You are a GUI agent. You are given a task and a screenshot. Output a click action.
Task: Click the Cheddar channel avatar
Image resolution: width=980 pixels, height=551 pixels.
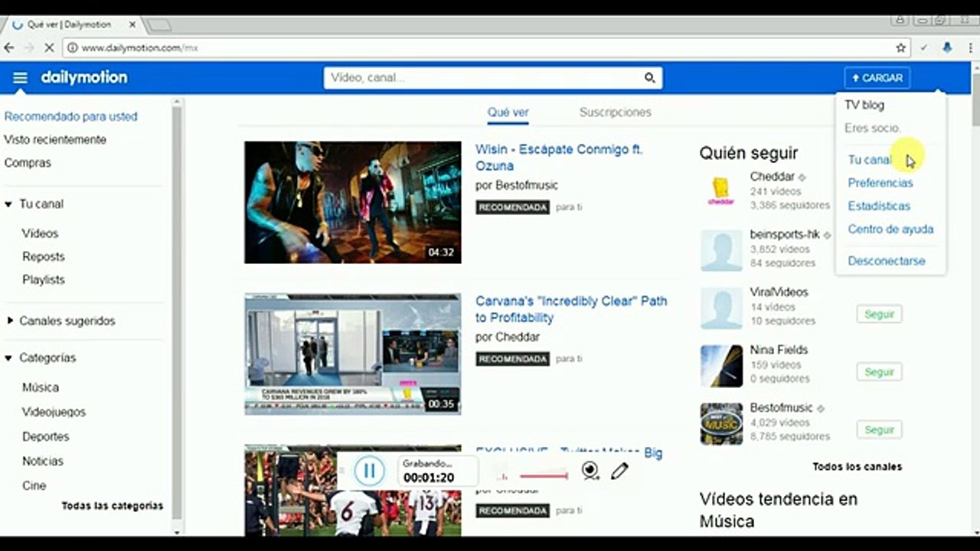pos(721,191)
